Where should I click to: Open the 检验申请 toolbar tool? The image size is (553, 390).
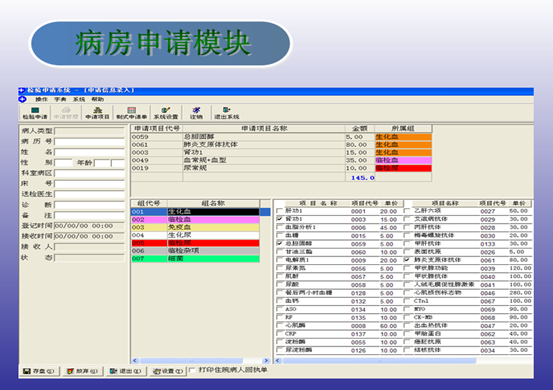click(x=35, y=113)
